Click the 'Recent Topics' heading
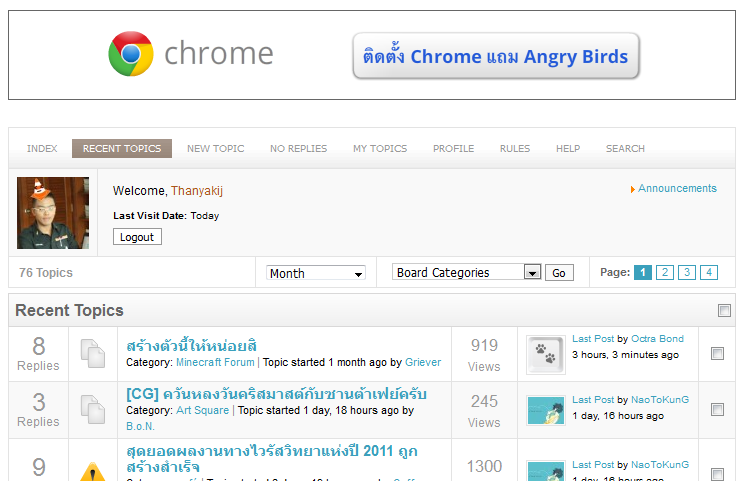The image size is (751, 481). click(x=69, y=310)
